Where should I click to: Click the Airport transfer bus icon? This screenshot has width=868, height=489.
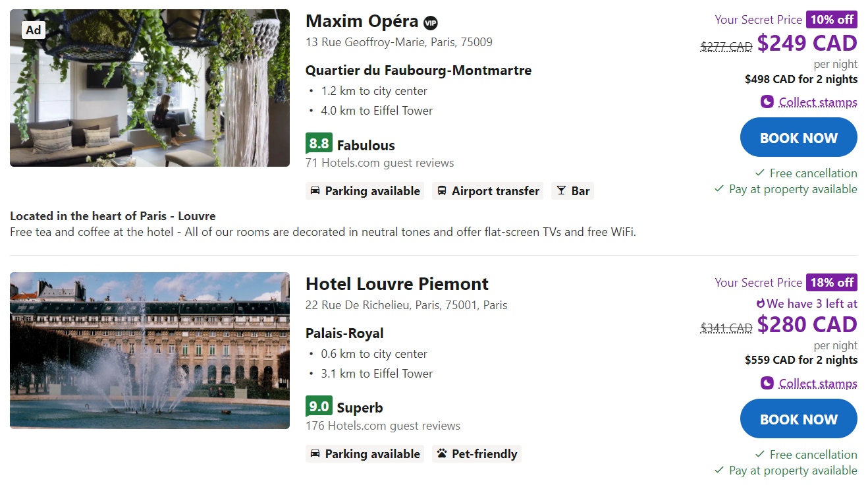pyautogui.click(x=442, y=190)
